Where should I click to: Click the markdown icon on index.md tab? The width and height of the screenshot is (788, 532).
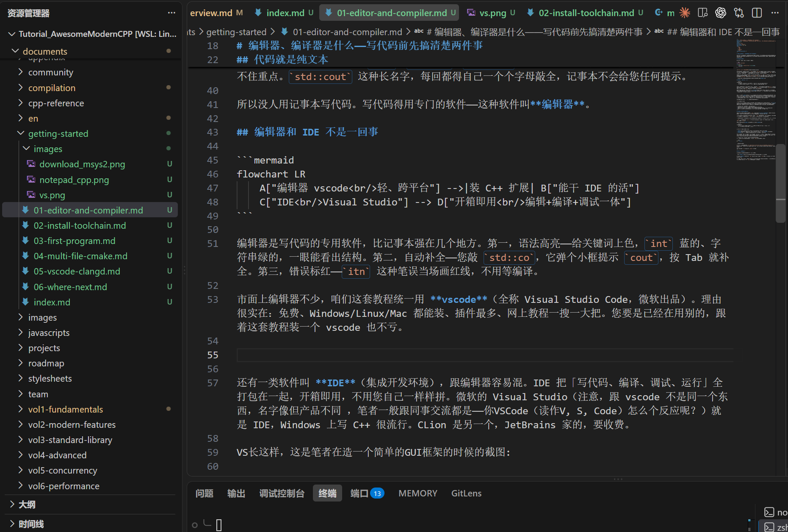[258, 13]
